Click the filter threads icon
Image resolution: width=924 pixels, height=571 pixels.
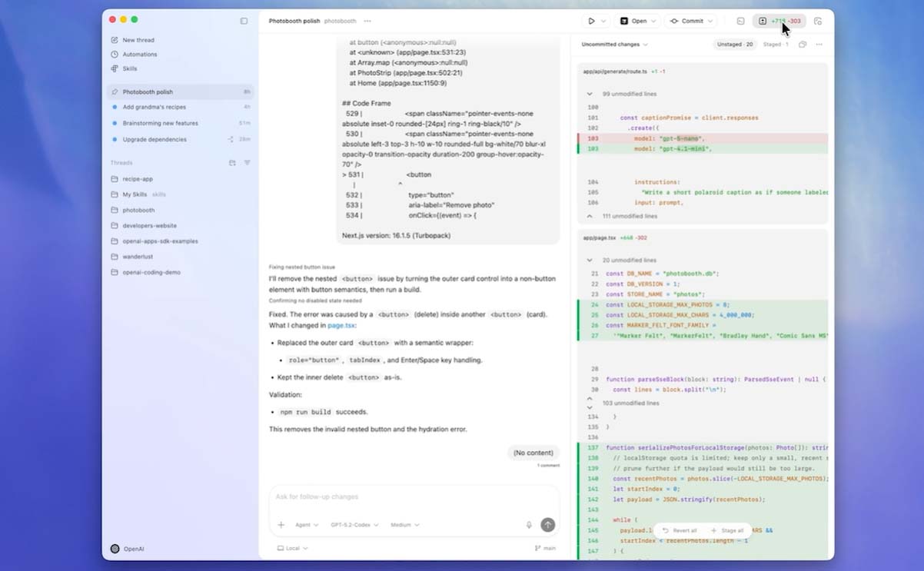pyautogui.click(x=248, y=163)
